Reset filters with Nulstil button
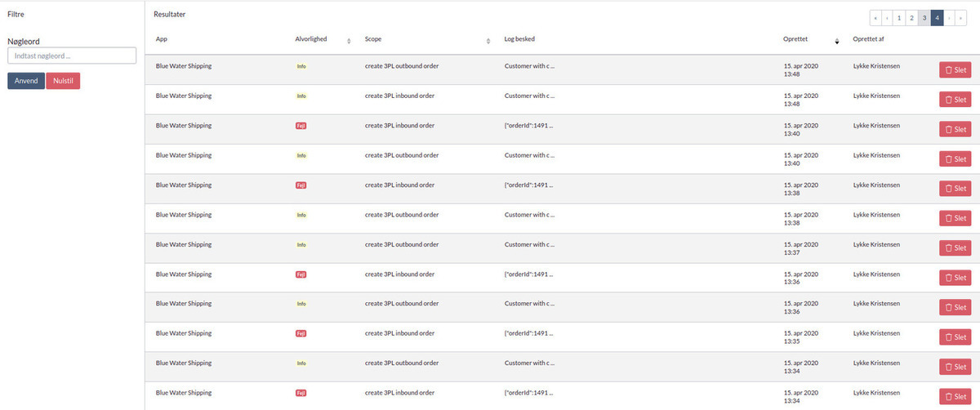The height and width of the screenshot is (410, 980). pyautogui.click(x=63, y=81)
